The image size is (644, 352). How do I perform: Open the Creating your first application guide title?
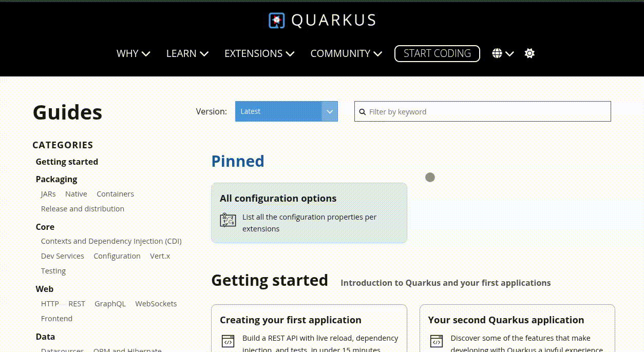pyautogui.click(x=291, y=320)
